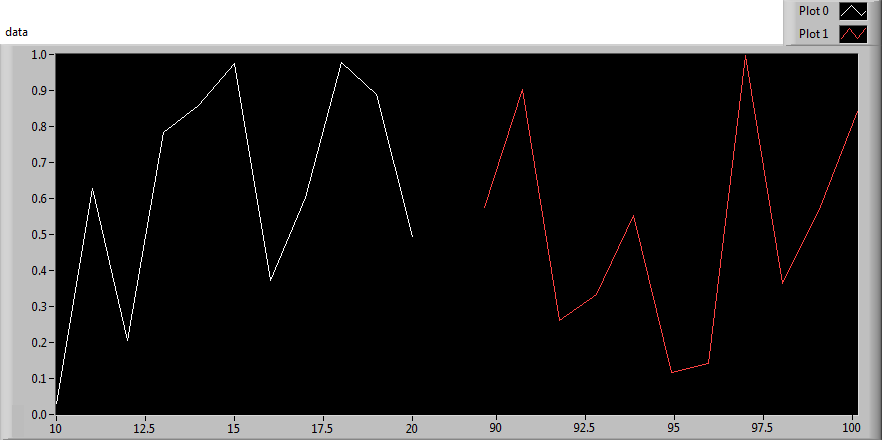
Task: Click the white plot peak near x=15
Action: 234,63
